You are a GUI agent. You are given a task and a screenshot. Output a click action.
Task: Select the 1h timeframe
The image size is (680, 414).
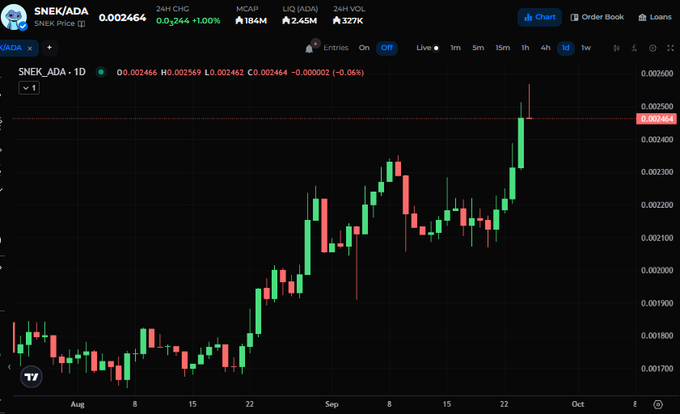[x=525, y=48]
